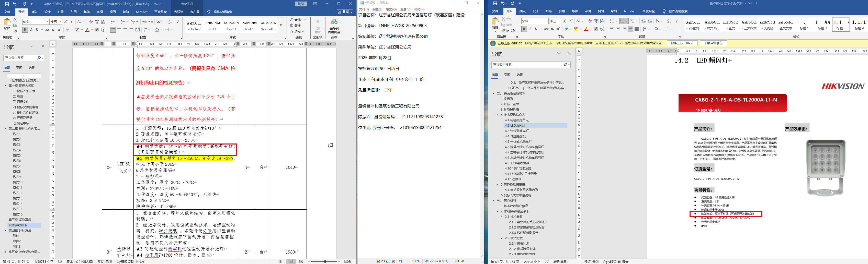Save the right Word document via the disk icon

coord(495,3)
